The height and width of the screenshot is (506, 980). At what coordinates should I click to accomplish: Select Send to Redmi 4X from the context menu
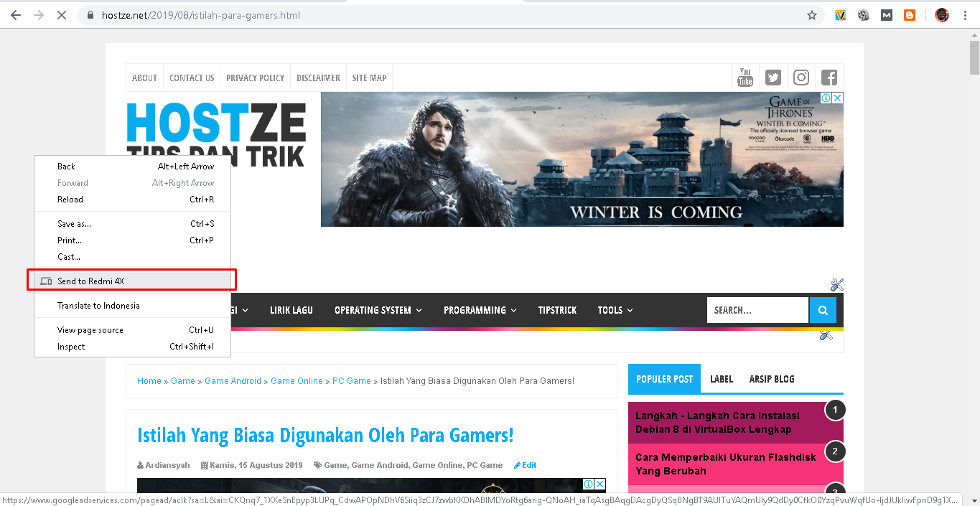[98, 280]
